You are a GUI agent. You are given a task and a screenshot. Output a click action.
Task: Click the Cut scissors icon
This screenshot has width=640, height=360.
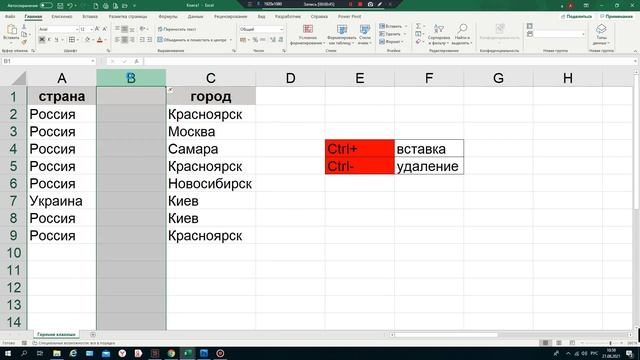click(24, 27)
